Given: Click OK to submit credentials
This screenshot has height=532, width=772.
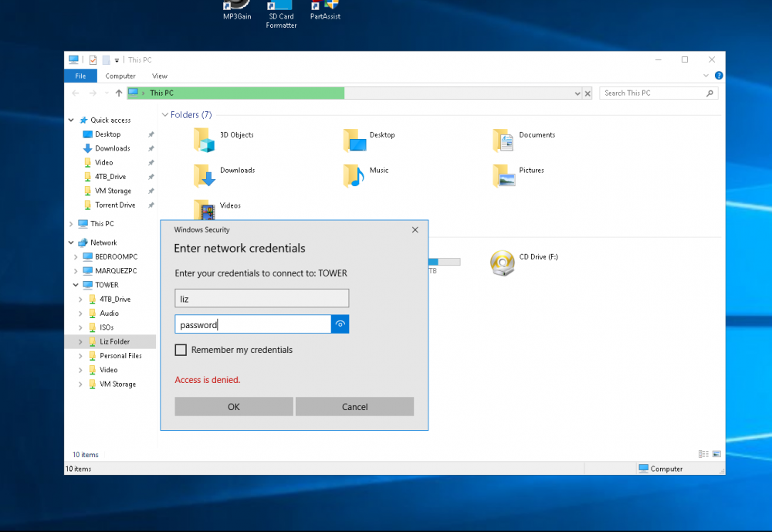Looking at the screenshot, I should (234, 407).
